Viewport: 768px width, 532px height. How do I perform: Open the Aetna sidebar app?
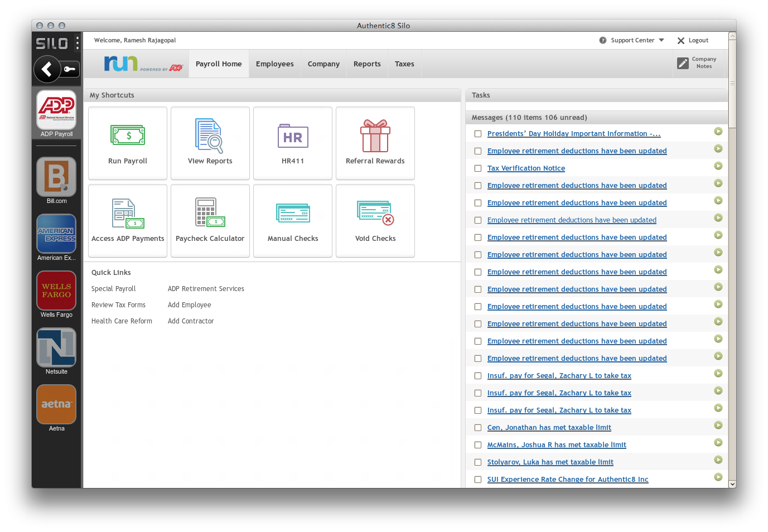(56, 404)
